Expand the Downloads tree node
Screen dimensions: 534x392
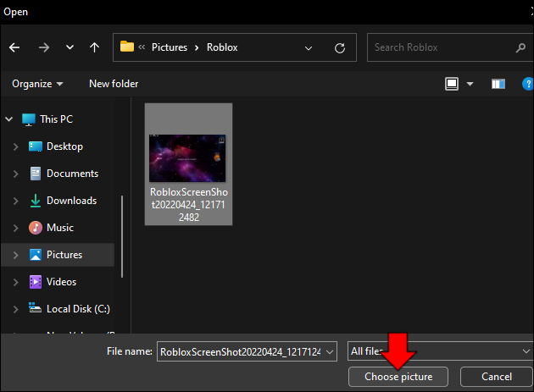click(15, 201)
